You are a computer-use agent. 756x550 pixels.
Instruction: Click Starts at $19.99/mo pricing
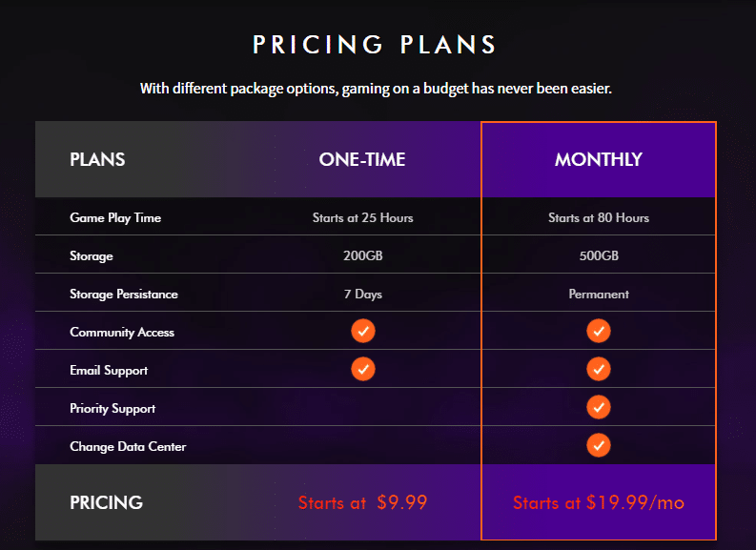pos(599,502)
